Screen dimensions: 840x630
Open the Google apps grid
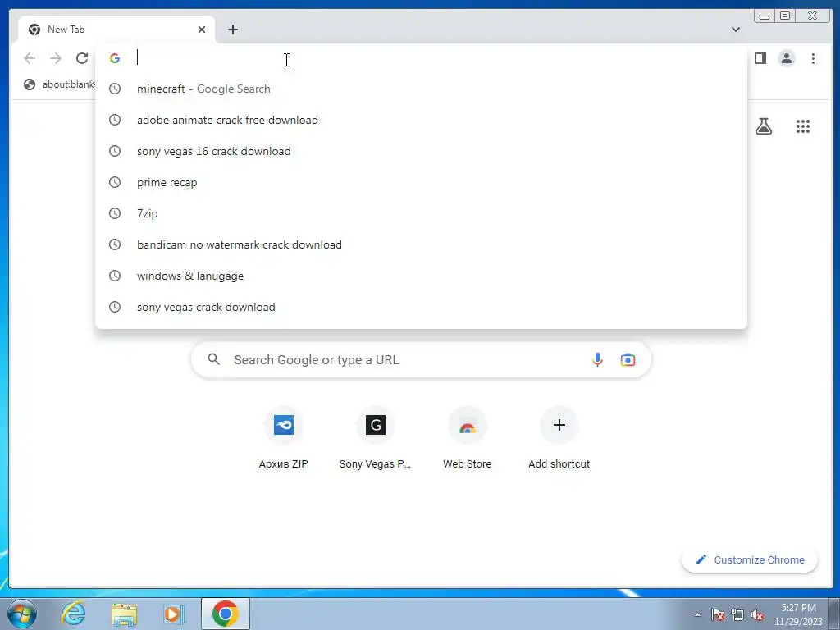coord(802,126)
